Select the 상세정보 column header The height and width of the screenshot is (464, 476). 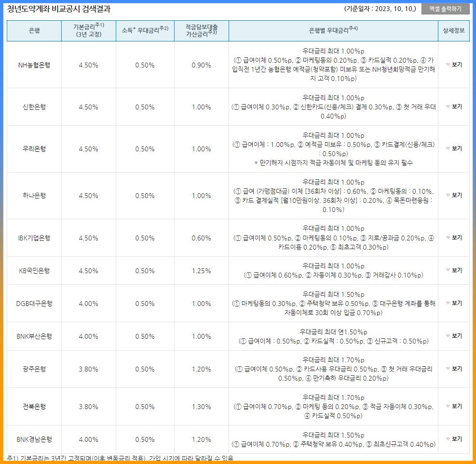[x=454, y=31]
